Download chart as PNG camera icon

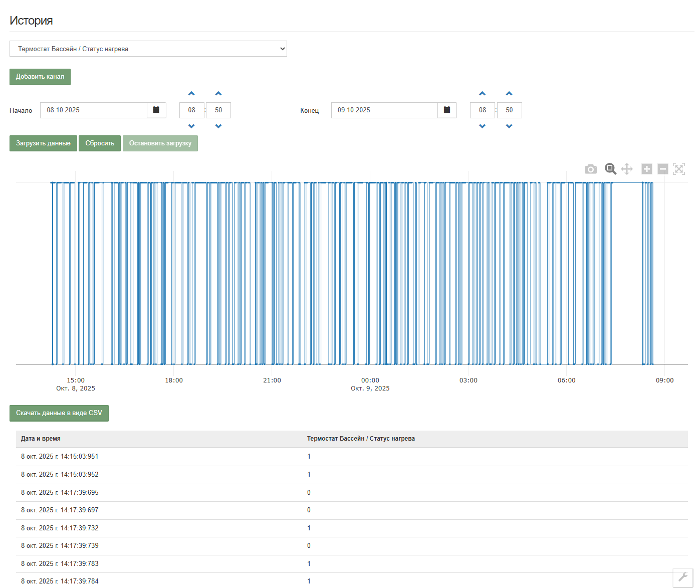[591, 169]
